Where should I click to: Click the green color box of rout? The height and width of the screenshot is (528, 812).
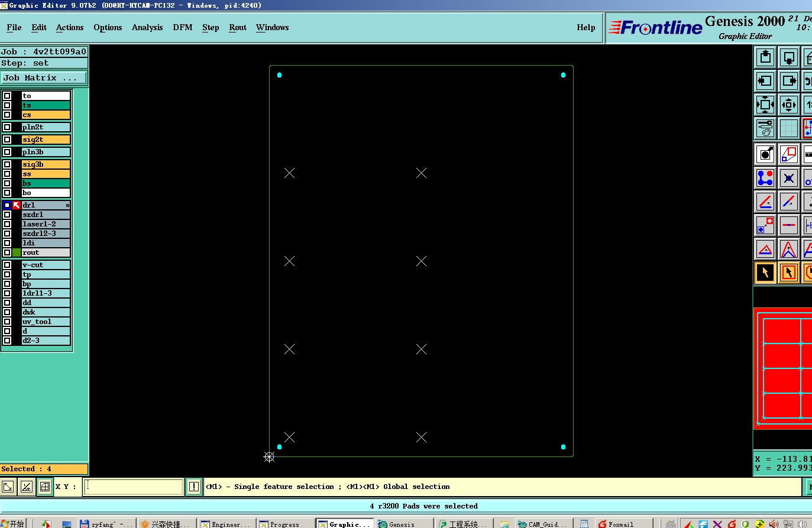pyautogui.click(x=17, y=252)
